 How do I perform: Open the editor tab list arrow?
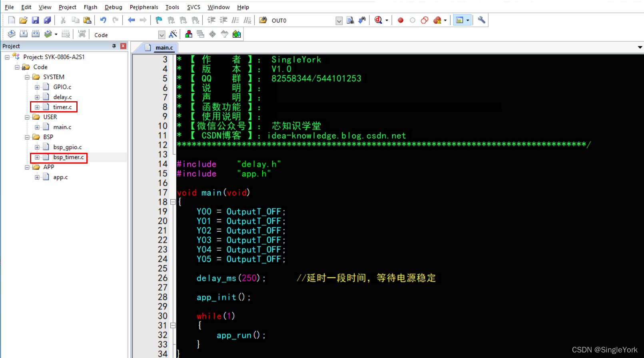(640, 47)
